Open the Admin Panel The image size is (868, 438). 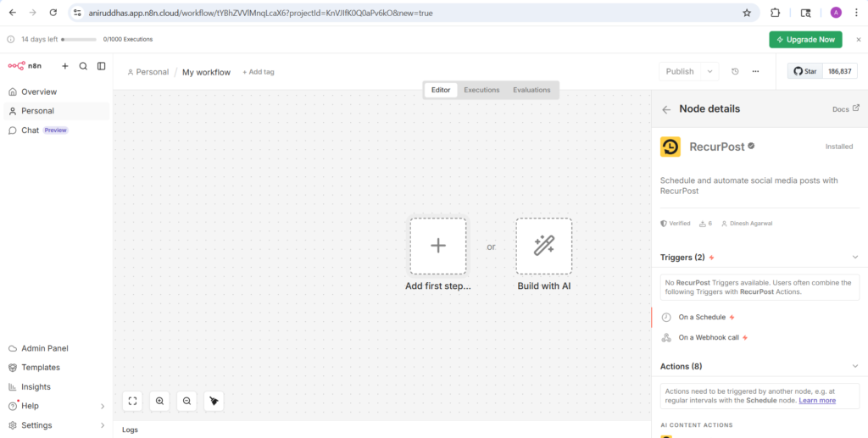pyautogui.click(x=56, y=348)
